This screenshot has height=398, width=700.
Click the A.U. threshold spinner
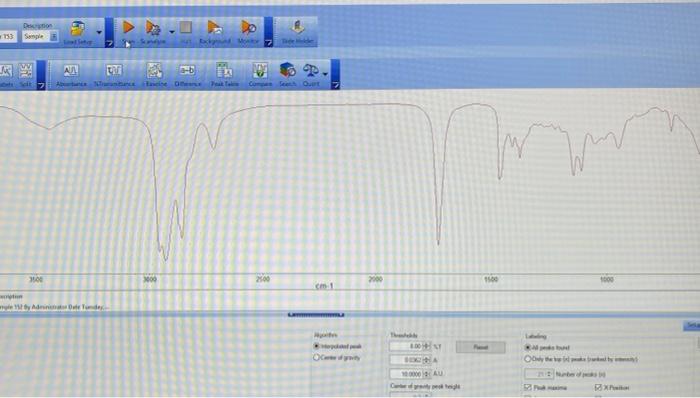coord(426,373)
